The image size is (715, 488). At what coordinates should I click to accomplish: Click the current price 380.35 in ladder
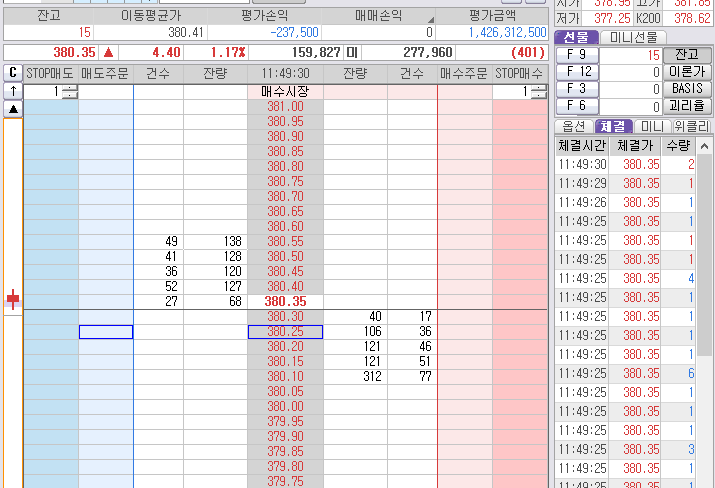coord(285,301)
